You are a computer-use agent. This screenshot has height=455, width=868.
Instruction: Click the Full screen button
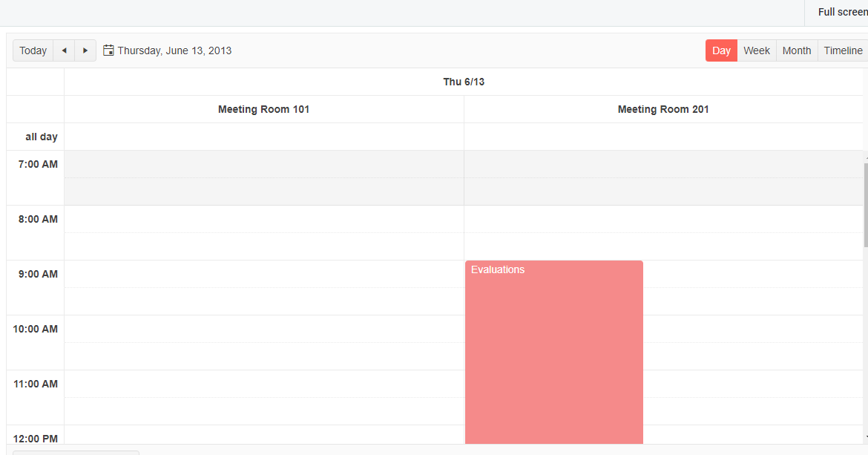point(842,12)
